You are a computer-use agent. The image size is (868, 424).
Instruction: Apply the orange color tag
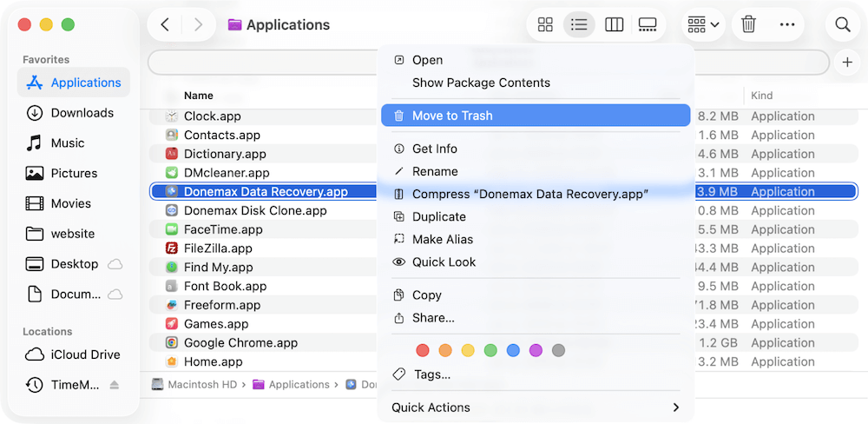tap(445, 350)
